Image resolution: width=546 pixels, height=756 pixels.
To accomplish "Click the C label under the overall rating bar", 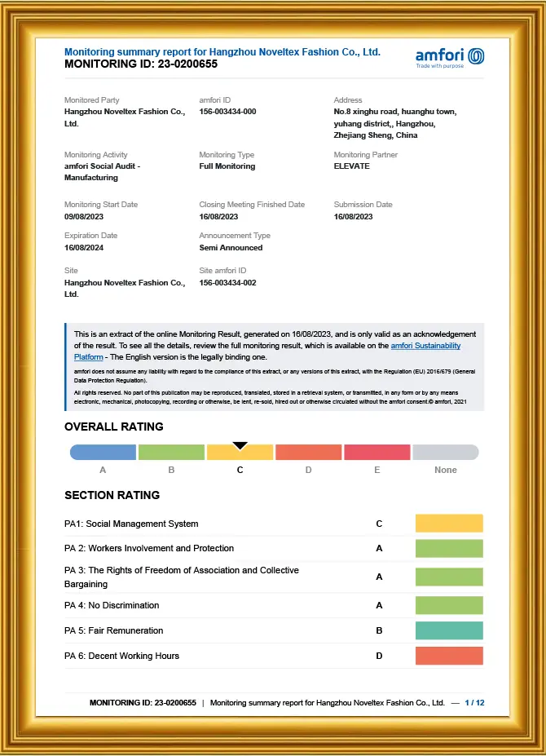I will coord(240,470).
